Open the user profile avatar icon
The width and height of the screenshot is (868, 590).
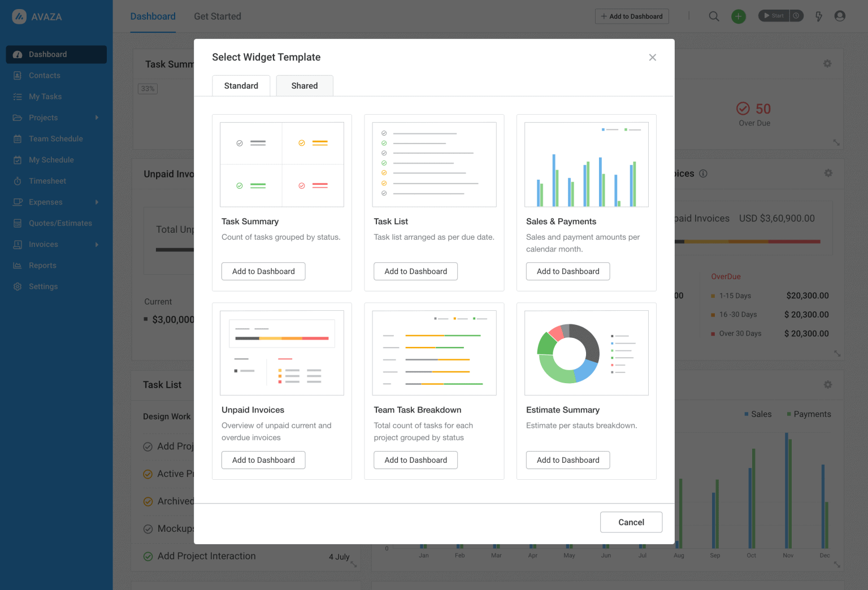840,16
